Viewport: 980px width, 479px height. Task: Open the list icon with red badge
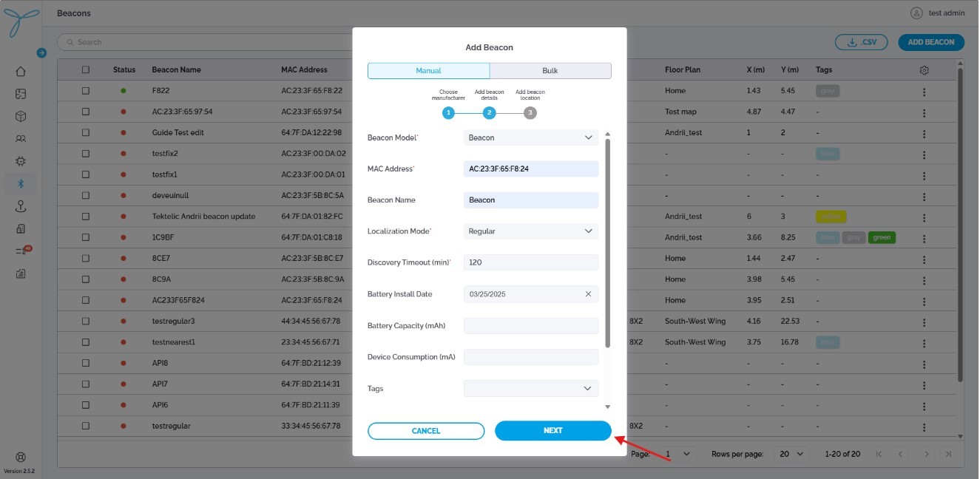pyautogui.click(x=22, y=251)
